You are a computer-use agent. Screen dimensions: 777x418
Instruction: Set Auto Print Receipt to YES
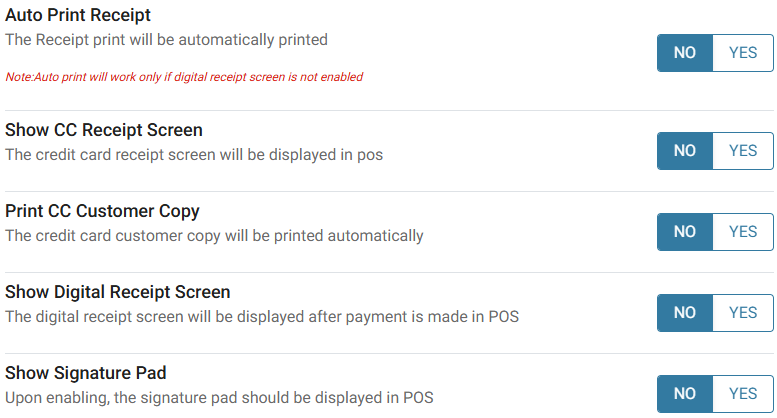(x=743, y=53)
